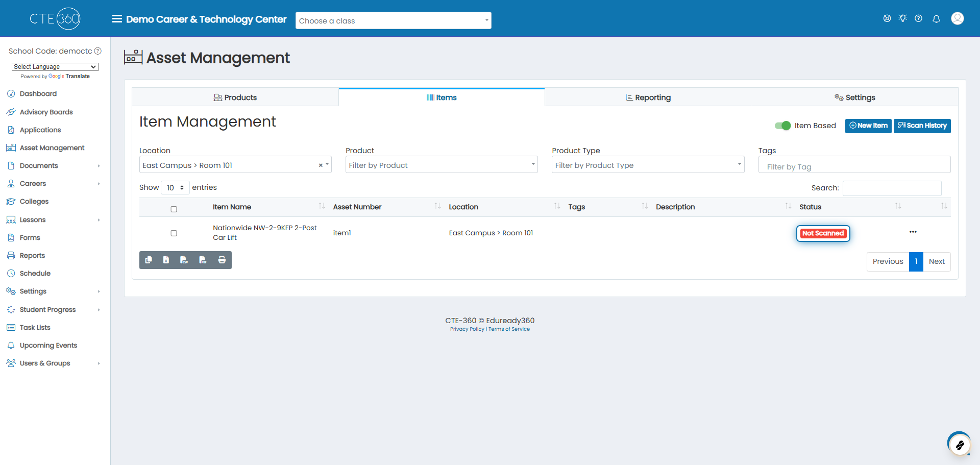Screen dimensions: 980x465
Task: Select the Items tab
Action: tap(442, 97)
